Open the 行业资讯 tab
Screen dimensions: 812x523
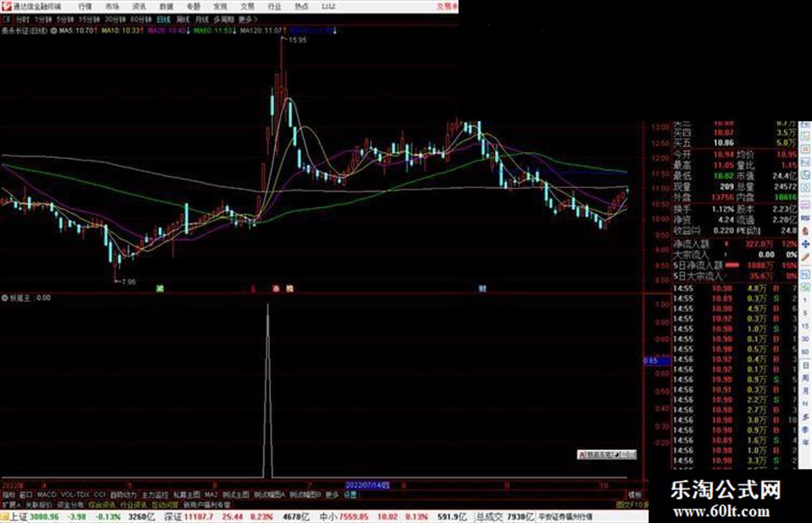(x=133, y=504)
